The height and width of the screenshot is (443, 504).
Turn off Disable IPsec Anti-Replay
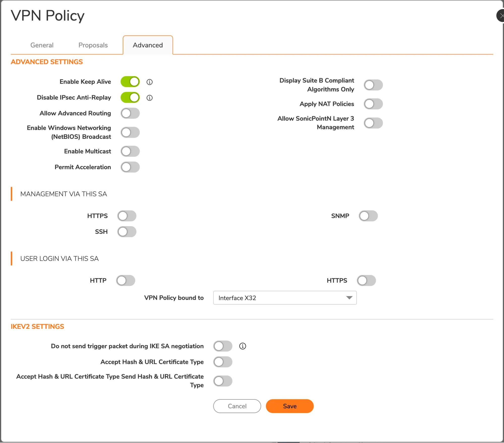tap(130, 98)
